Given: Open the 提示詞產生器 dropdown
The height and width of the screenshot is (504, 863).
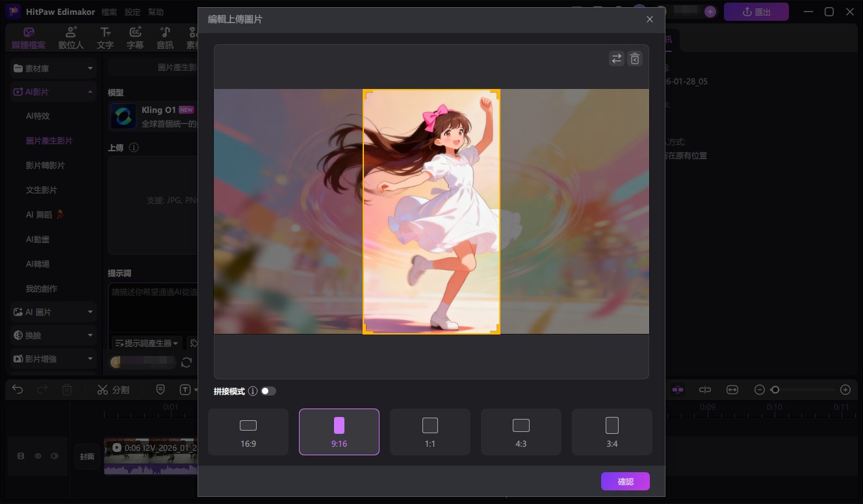Looking at the screenshot, I should 146,342.
